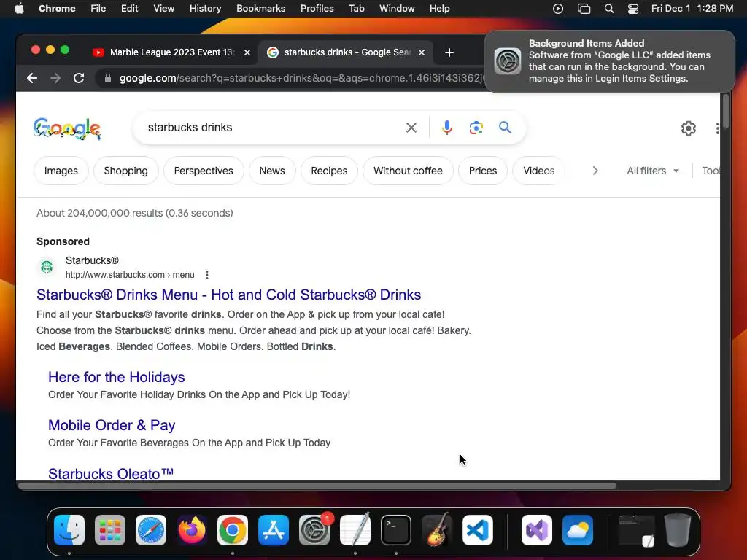Open the Bookmarks menu
747x560 pixels.
coord(260,9)
